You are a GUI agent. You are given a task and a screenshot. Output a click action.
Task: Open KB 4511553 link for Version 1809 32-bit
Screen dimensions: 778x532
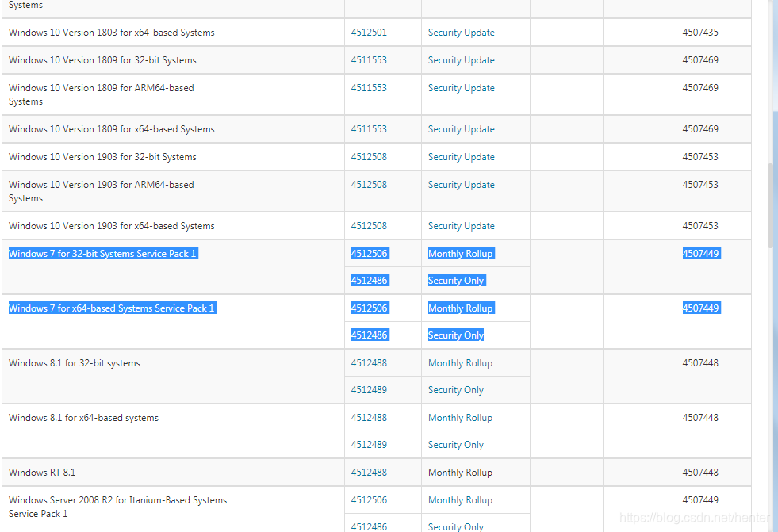coord(369,60)
